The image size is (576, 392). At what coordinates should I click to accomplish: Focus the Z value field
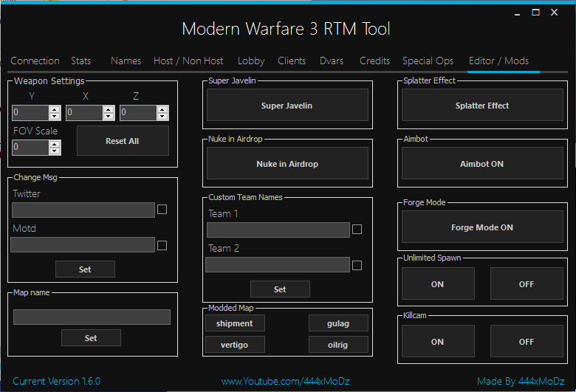(x=138, y=113)
